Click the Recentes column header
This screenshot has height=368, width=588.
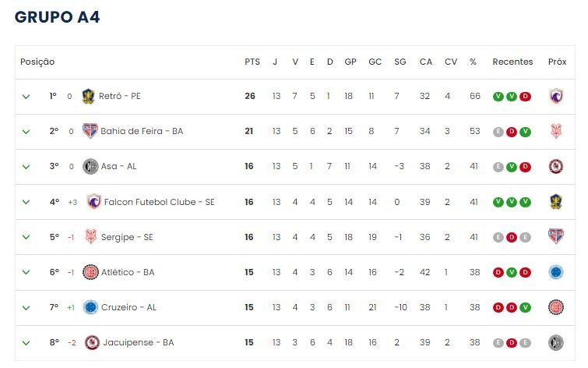[x=512, y=62]
